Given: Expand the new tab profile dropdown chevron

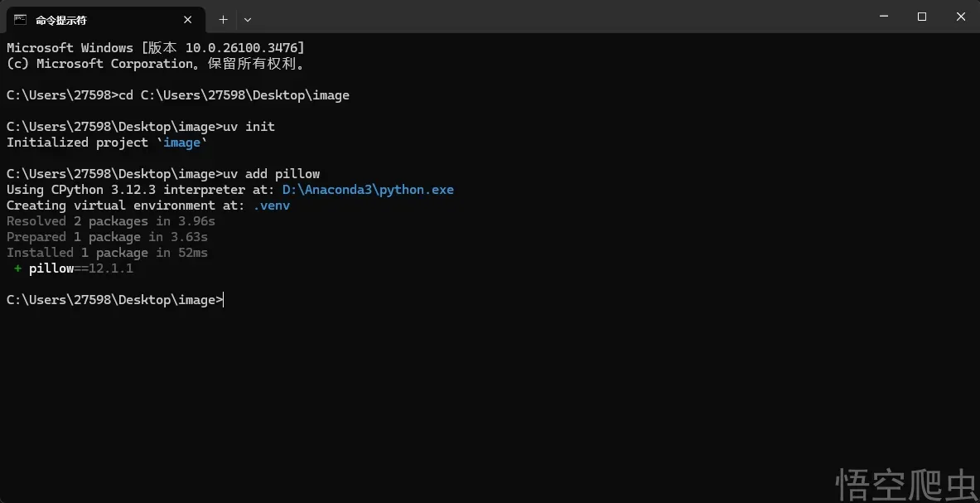Looking at the screenshot, I should coord(248,19).
